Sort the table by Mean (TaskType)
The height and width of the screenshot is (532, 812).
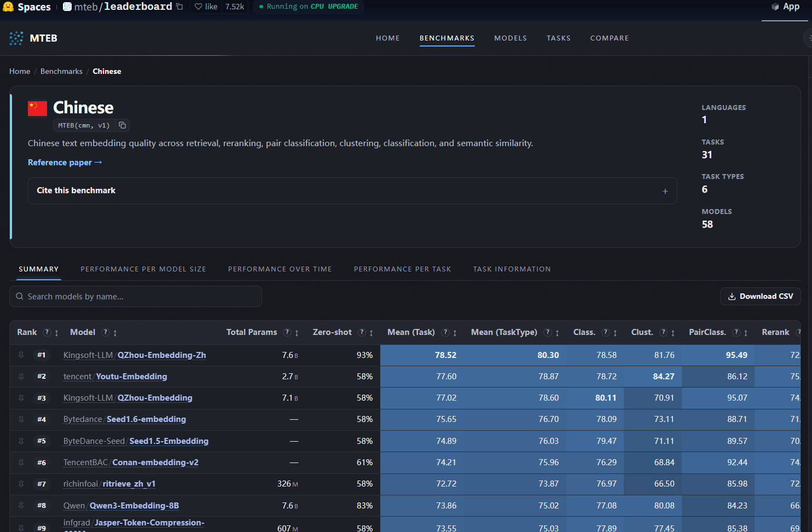557,333
